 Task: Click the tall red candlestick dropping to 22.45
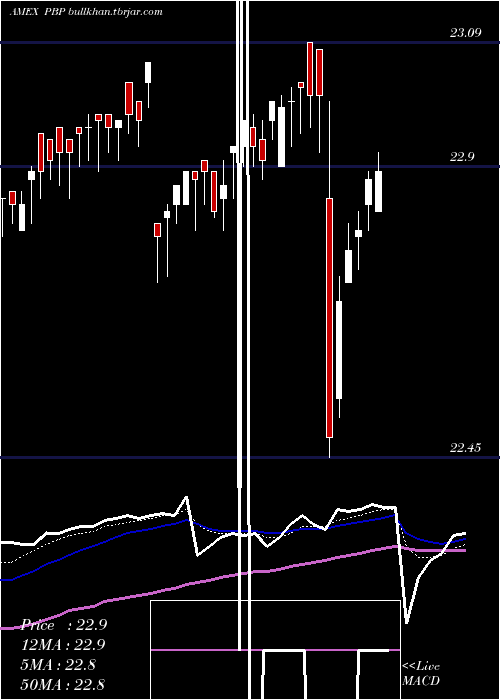point(329,317)
